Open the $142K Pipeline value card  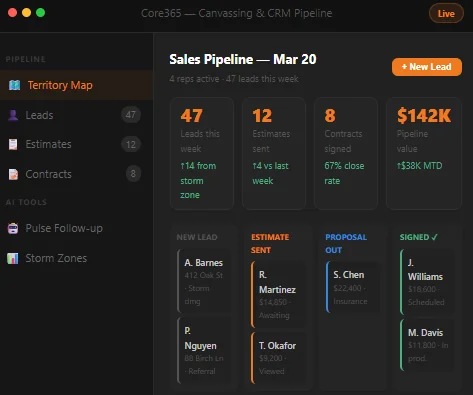424,153
